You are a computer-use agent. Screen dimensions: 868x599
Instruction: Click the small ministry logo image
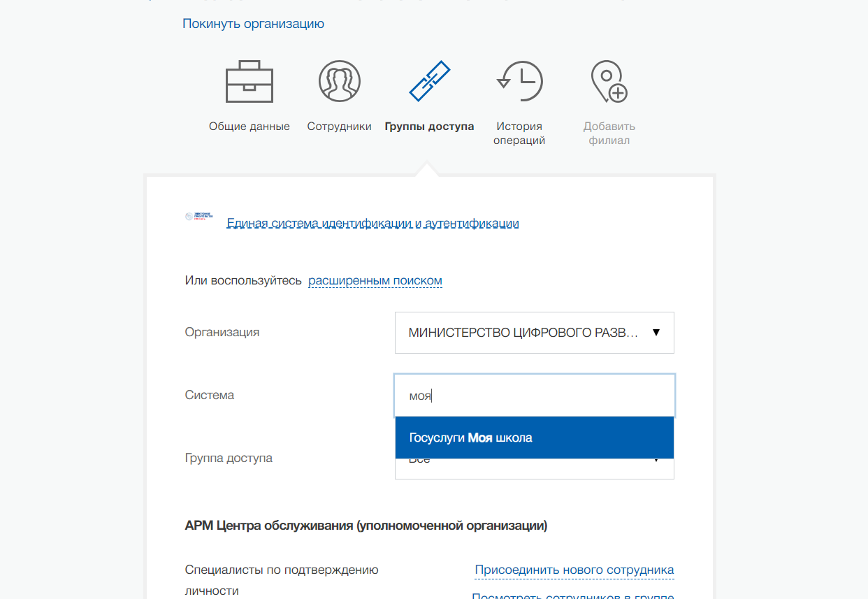pyautogui.click(x=199, y=217)
